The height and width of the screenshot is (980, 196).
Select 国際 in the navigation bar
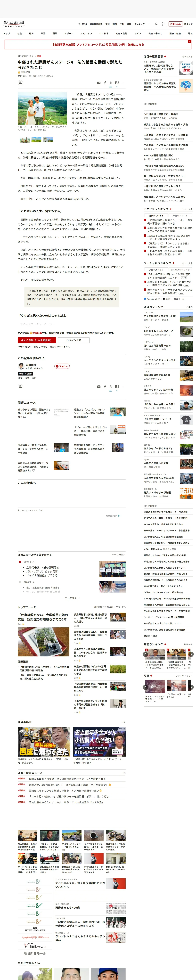pos(55,33)
